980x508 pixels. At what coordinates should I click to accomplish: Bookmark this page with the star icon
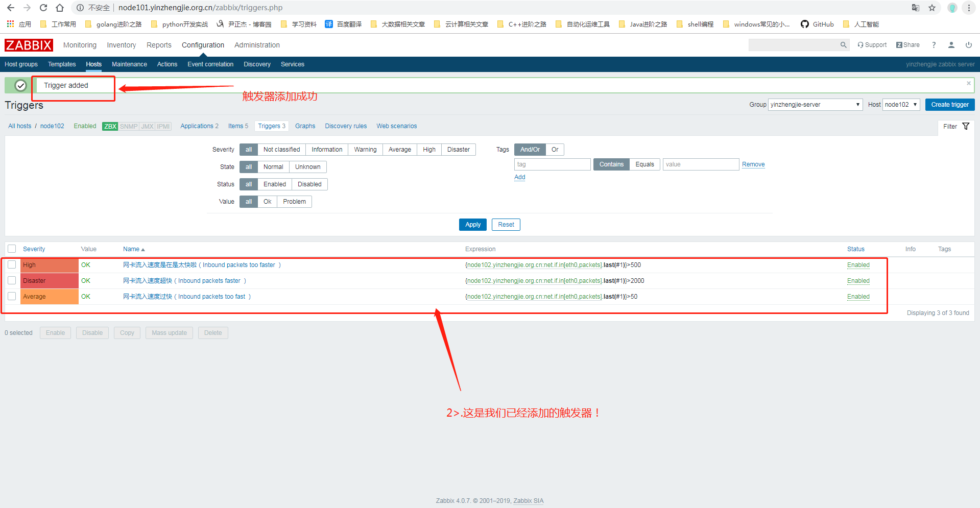(932, 8)
